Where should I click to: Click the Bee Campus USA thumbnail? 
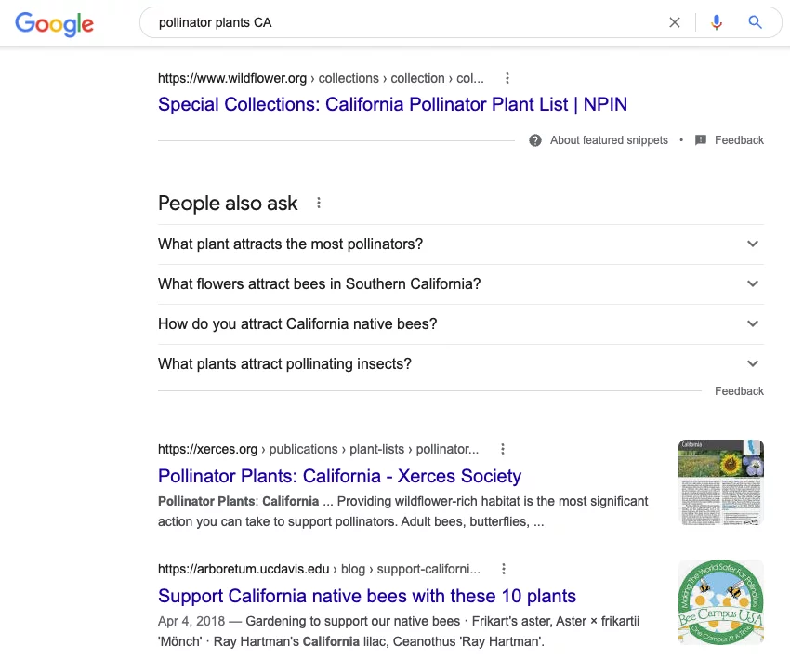click(x=721, y=602)
